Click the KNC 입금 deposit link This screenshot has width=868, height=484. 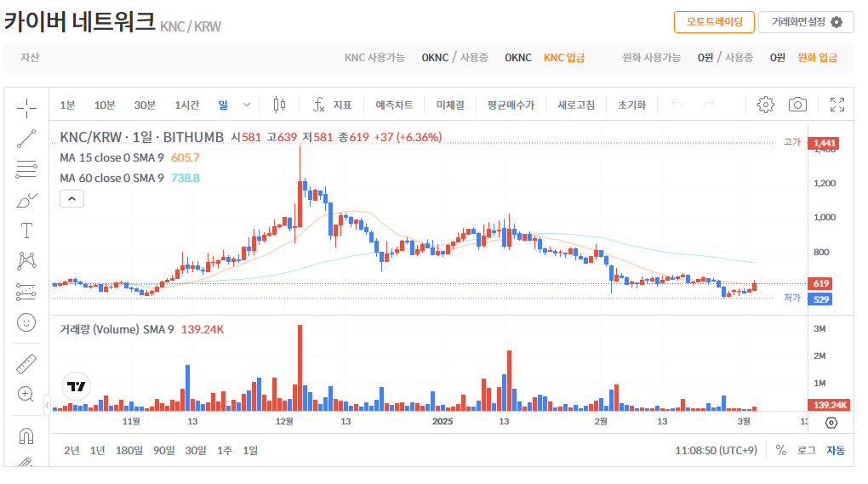[x=564, y=58]
